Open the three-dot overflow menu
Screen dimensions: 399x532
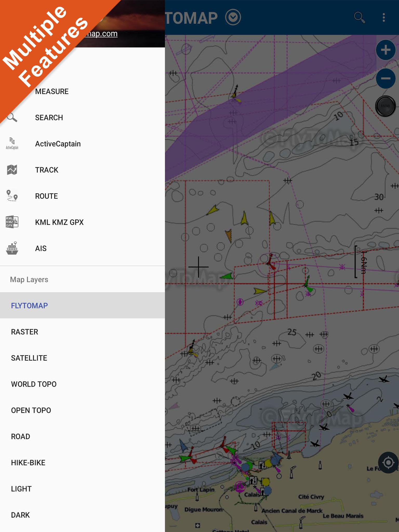(x=384, y=18)
